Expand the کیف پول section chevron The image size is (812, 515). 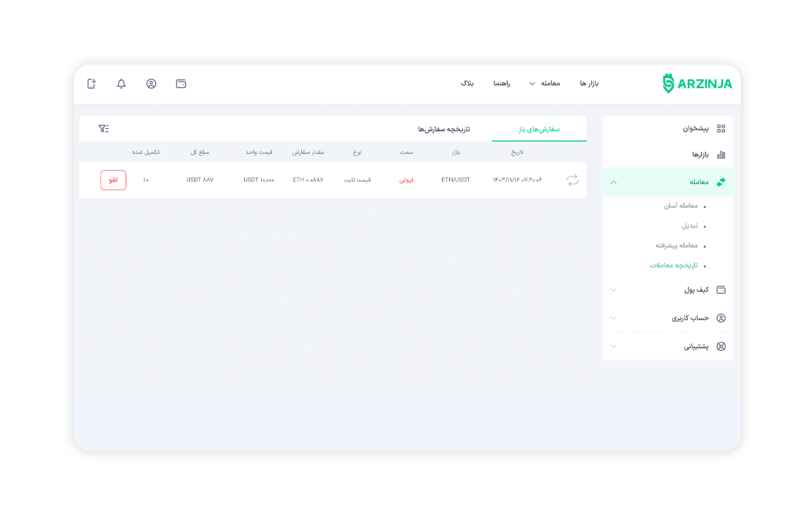(x=614, y=290)
